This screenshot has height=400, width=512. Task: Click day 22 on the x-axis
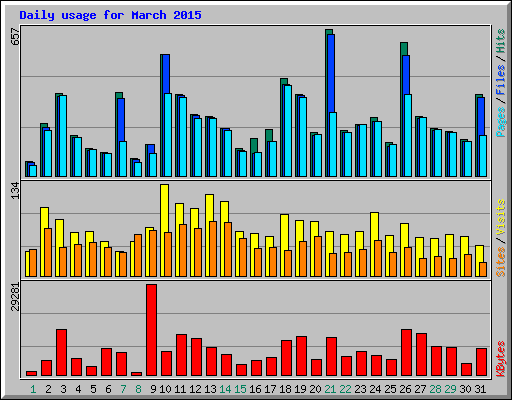pos(345,389)
